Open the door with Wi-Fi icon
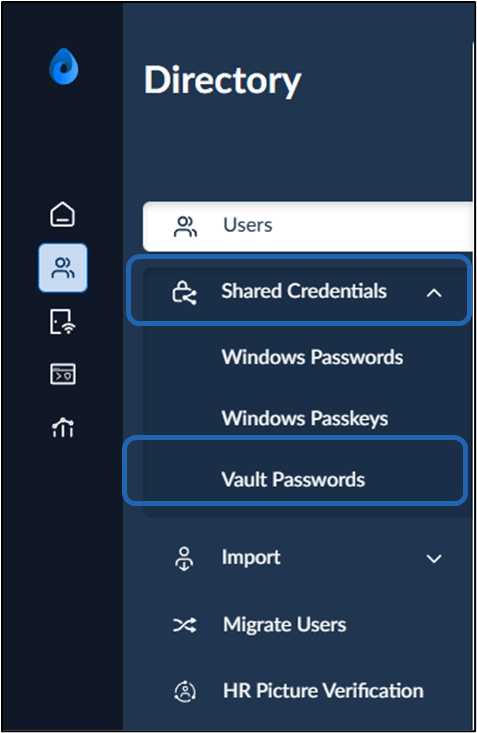 63,322
